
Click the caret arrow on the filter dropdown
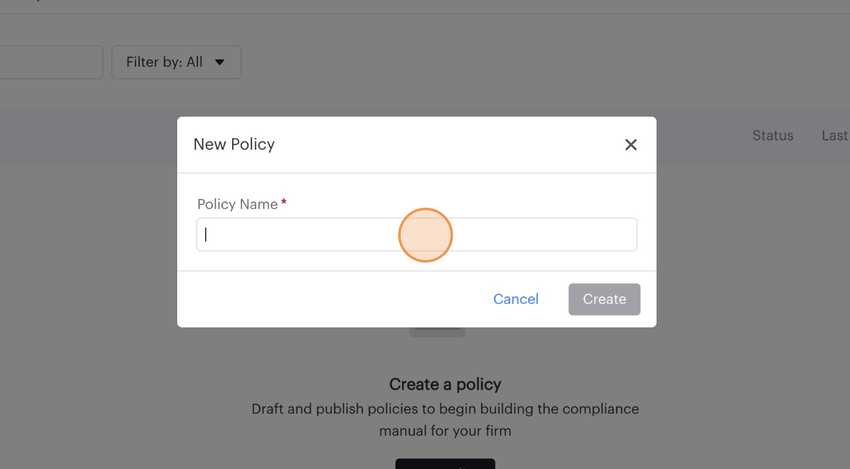pyautogui.click(x=220, y=62)
